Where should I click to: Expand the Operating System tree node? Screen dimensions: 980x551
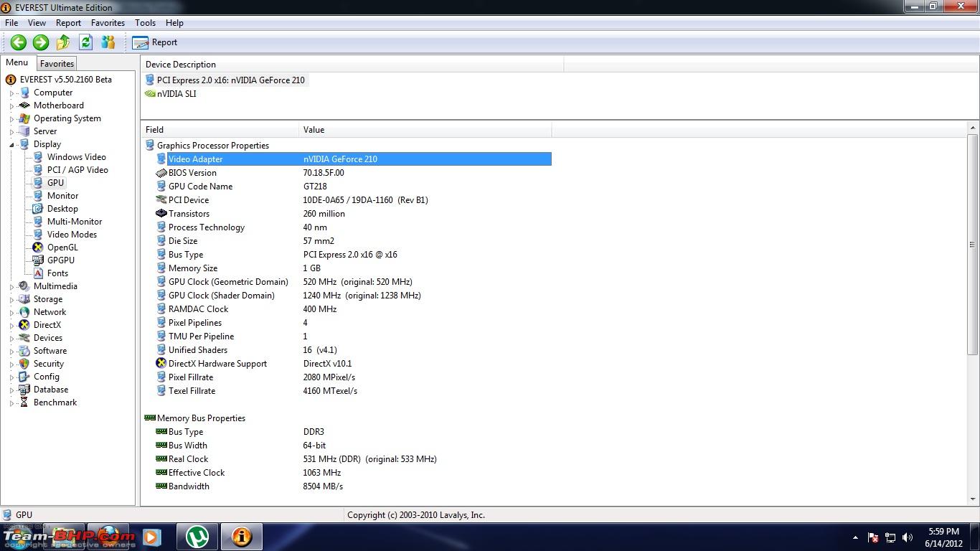pos(12,119)
